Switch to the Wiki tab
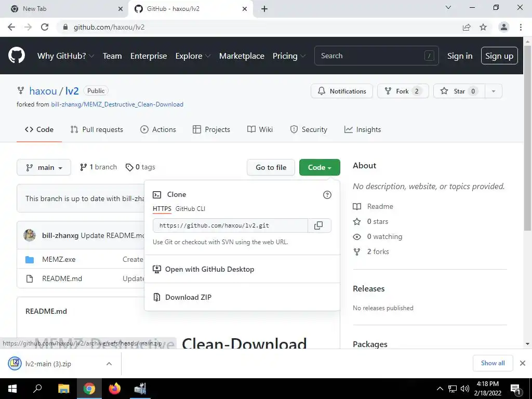The height and width of the screenshot is (399, 532). point(260,129)
